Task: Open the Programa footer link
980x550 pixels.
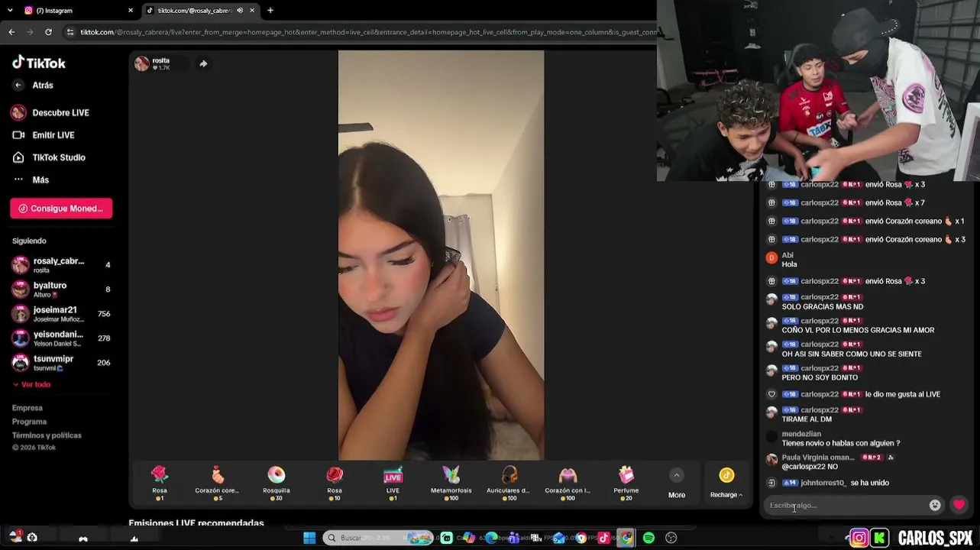Action: [30, 422]
